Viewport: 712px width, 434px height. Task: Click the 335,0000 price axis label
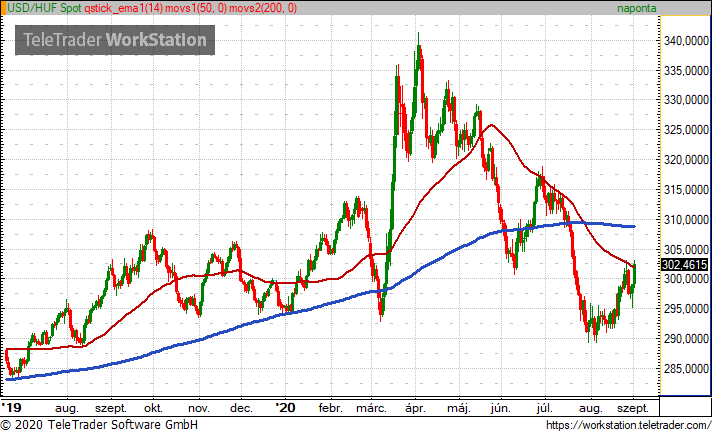point(686,71)
